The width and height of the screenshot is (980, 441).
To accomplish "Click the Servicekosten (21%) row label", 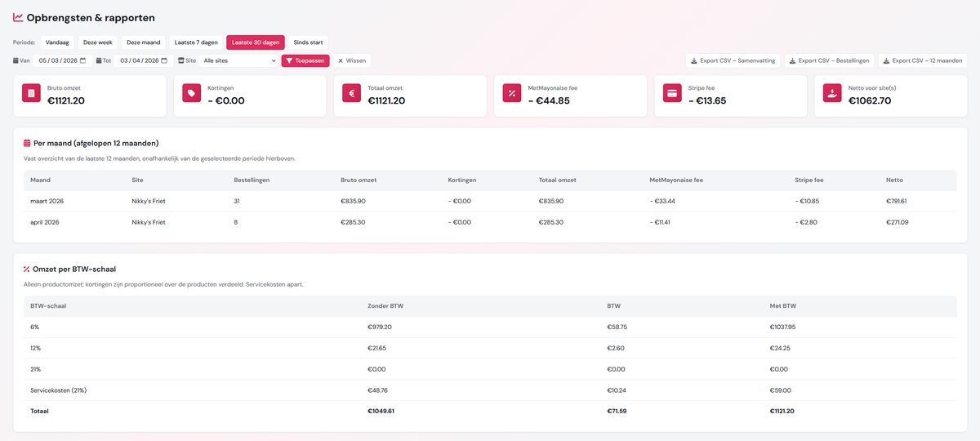I will [58, 390].
